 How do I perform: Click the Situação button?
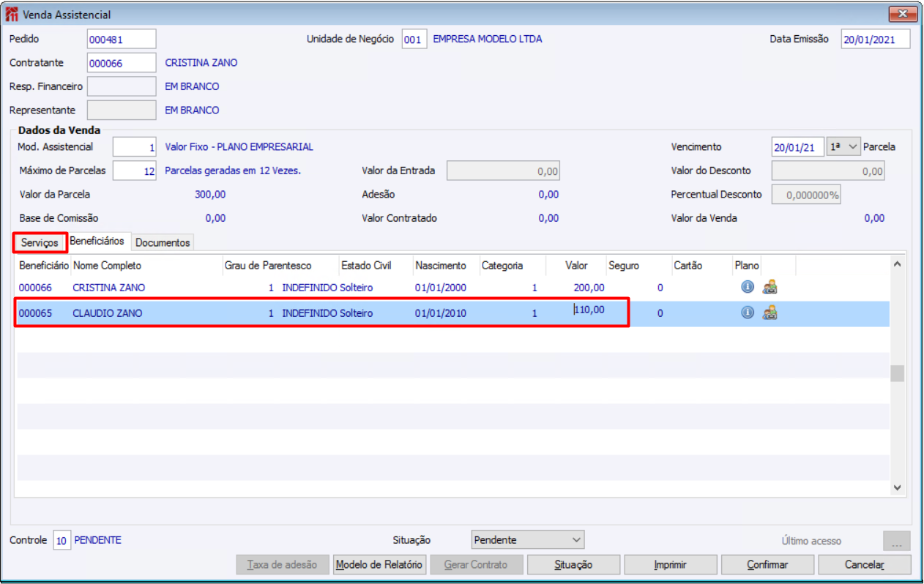click(573, 565)
